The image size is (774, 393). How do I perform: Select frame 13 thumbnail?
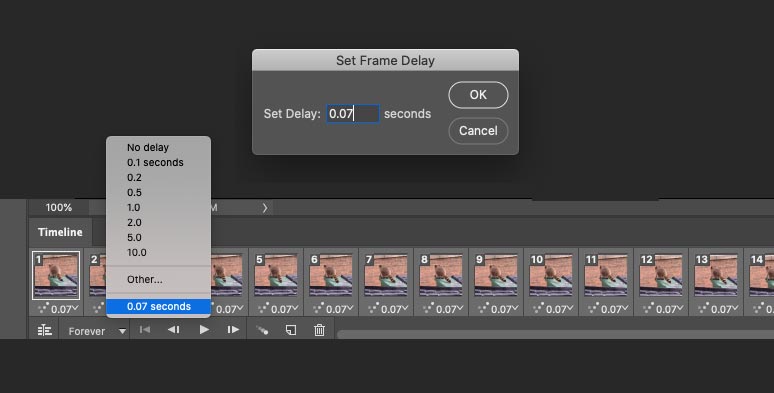[x=716, y=275]
